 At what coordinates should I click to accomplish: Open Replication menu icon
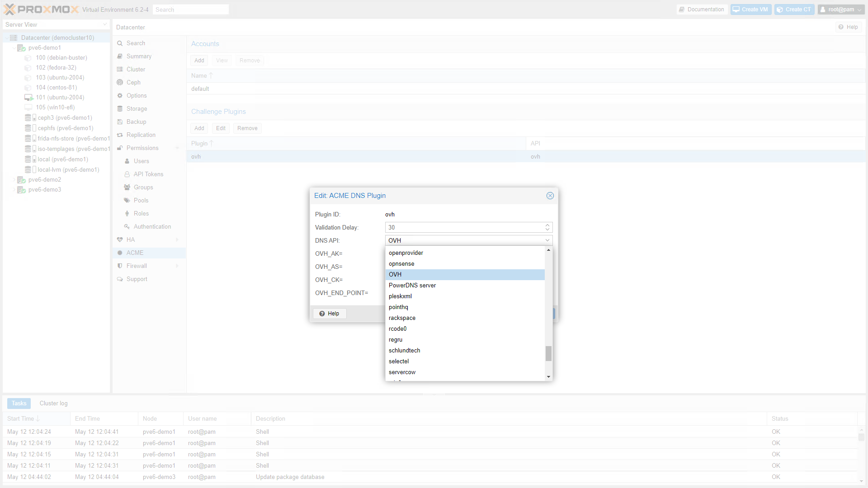pos(120,135)
